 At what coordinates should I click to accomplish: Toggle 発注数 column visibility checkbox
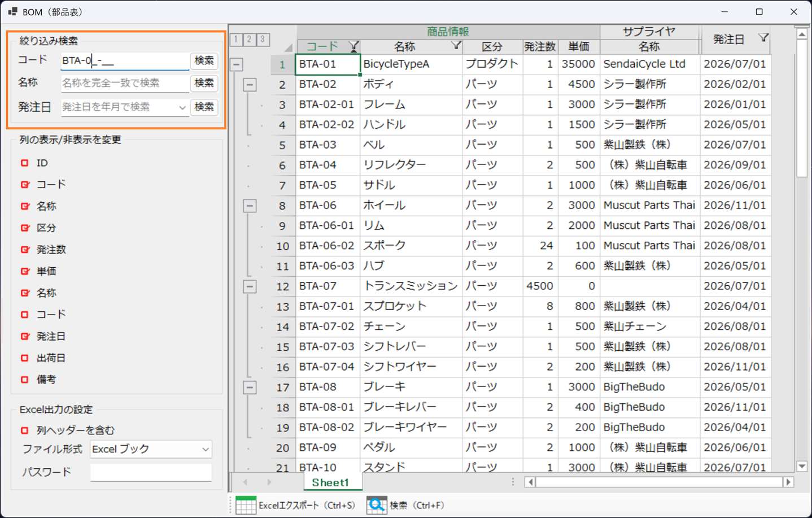pos(25,249)
